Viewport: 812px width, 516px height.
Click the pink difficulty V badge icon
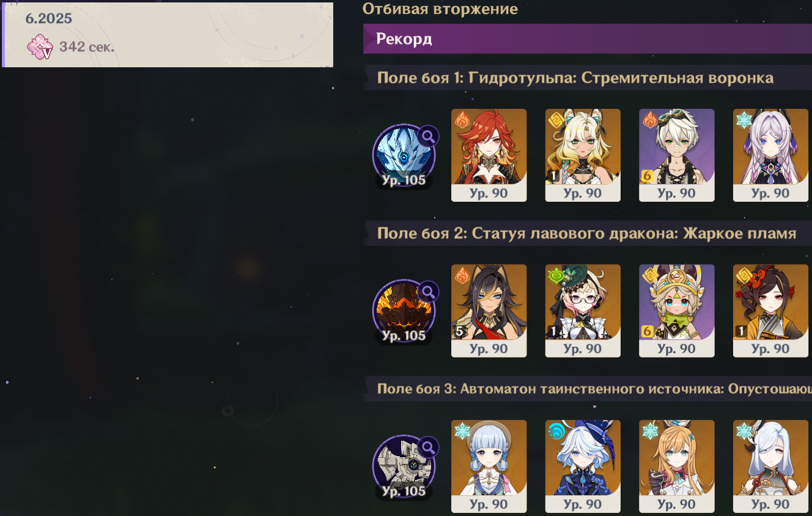40,47
